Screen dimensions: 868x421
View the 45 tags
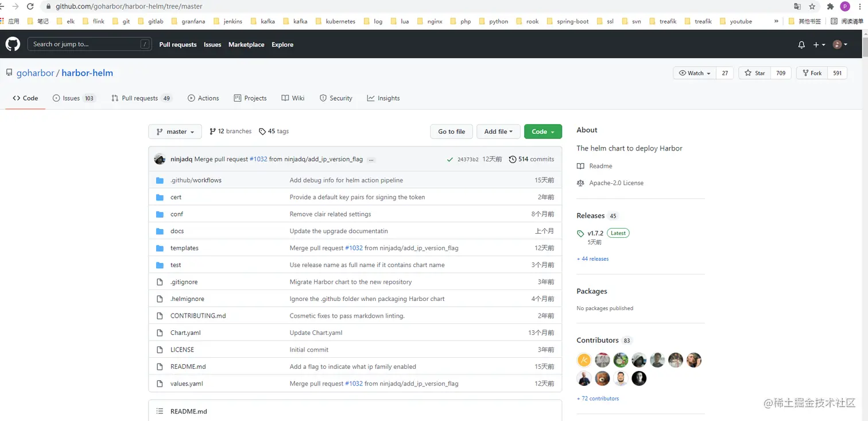tap(274, 132)
